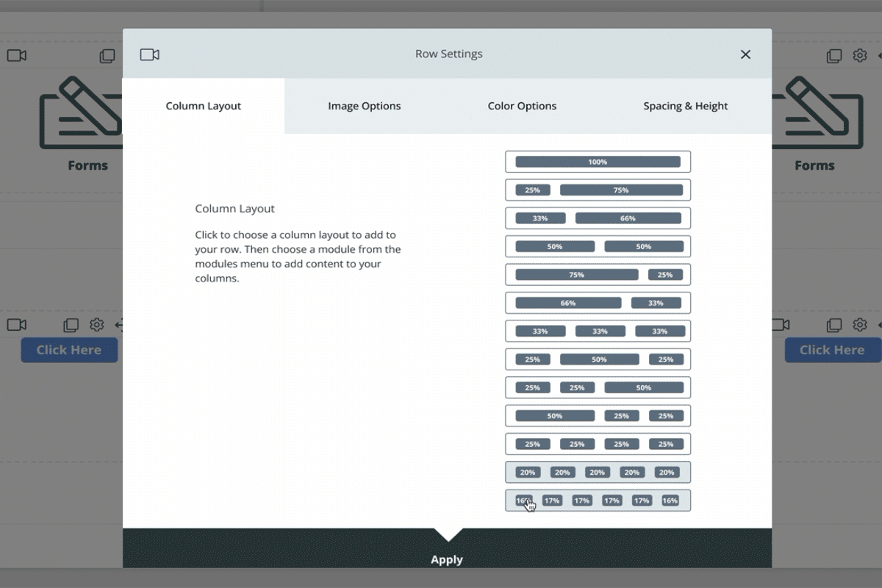Image resolution: width=882 pixels, height=588 pixels.
Task: Select the 25% / 75% column layout
Action: [x=598, y=190]
